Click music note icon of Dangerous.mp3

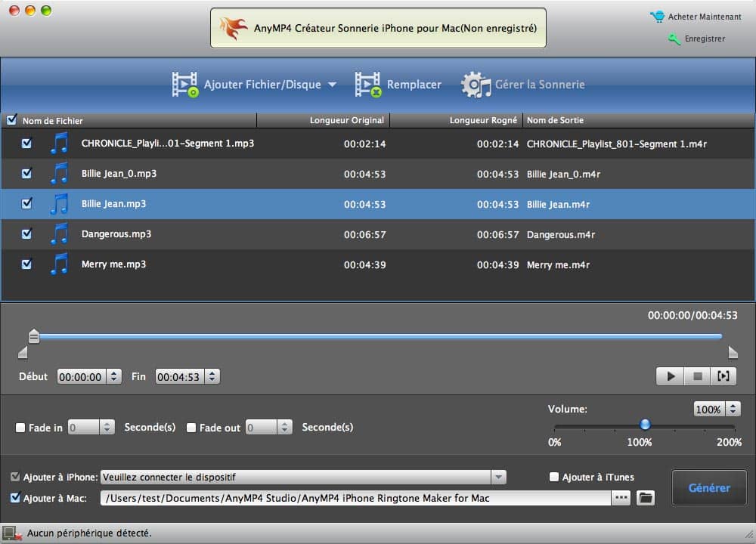tap(59, 234)
